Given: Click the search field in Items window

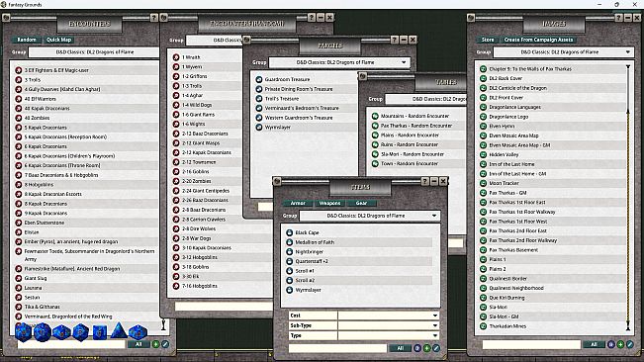Looking at the screenshot, I should tap(337, 348).
